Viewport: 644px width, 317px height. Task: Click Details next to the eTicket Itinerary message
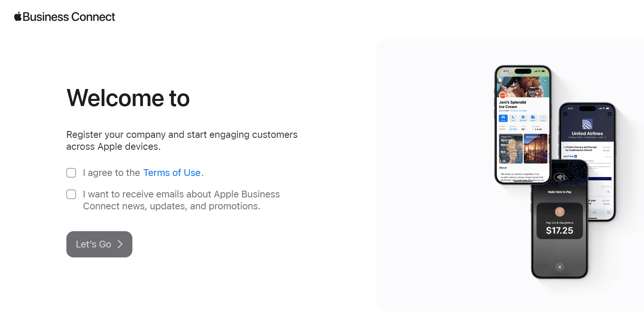click(x=606, y=151)
